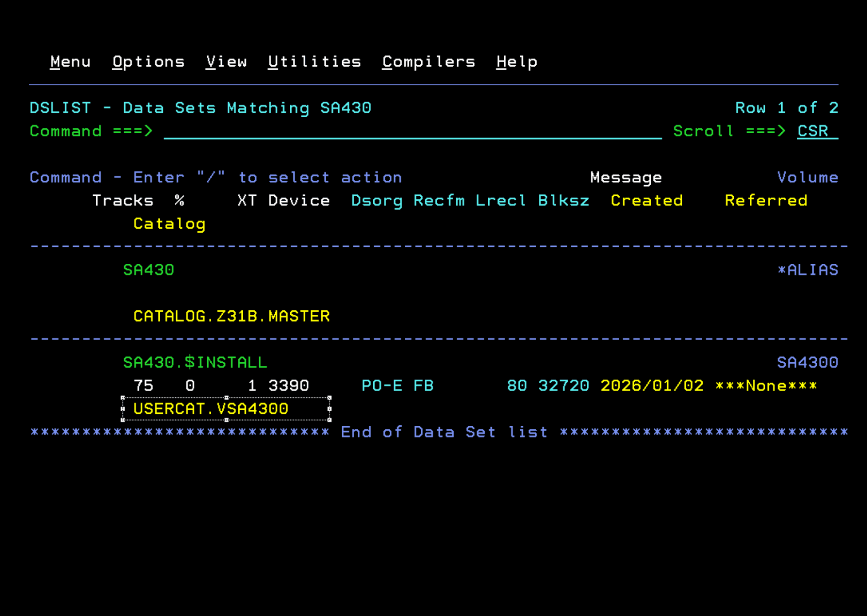
Task: Click the End of Data Set list marker
Action: pyautogui.click(x=444, y=432)
